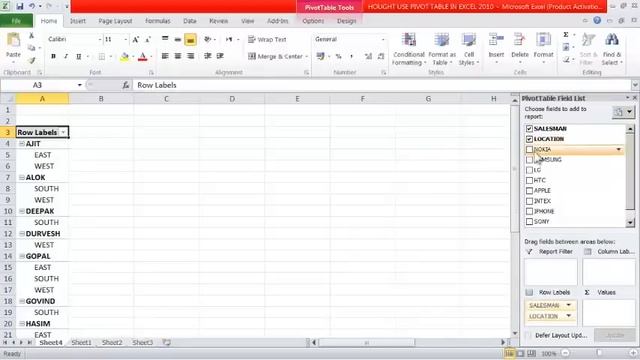This screenshot has height=360, width=640.
Task: Check the NOKIA field
Action: [x=529, y=149]
